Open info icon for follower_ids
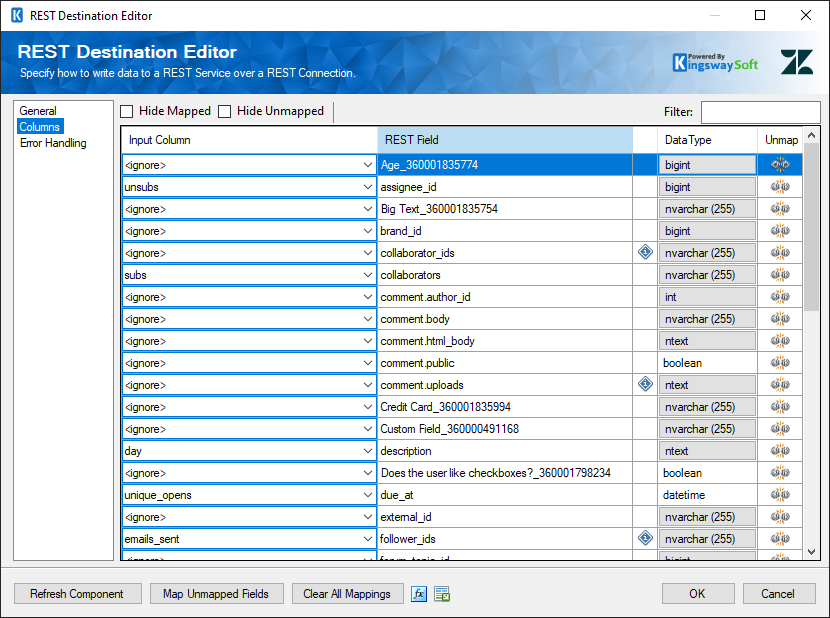Viewport: 830px width, 618px height. [645, 538]
